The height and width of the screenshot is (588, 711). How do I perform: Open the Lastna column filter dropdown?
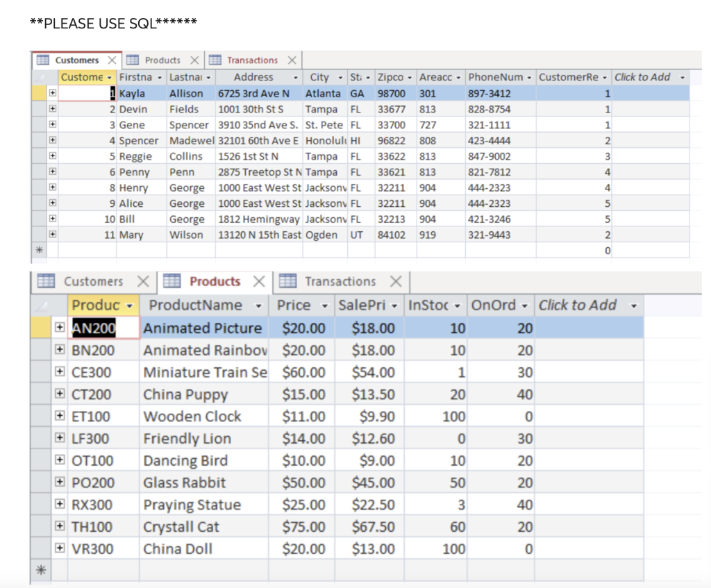[208, 78]
